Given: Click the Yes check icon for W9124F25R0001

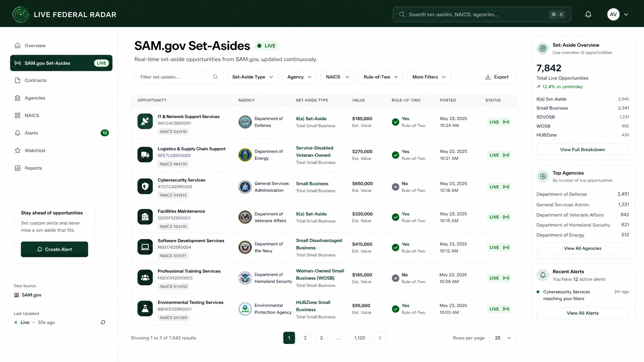Looking at the screenshot, I should pyautogui.click(x=395, y=122).
